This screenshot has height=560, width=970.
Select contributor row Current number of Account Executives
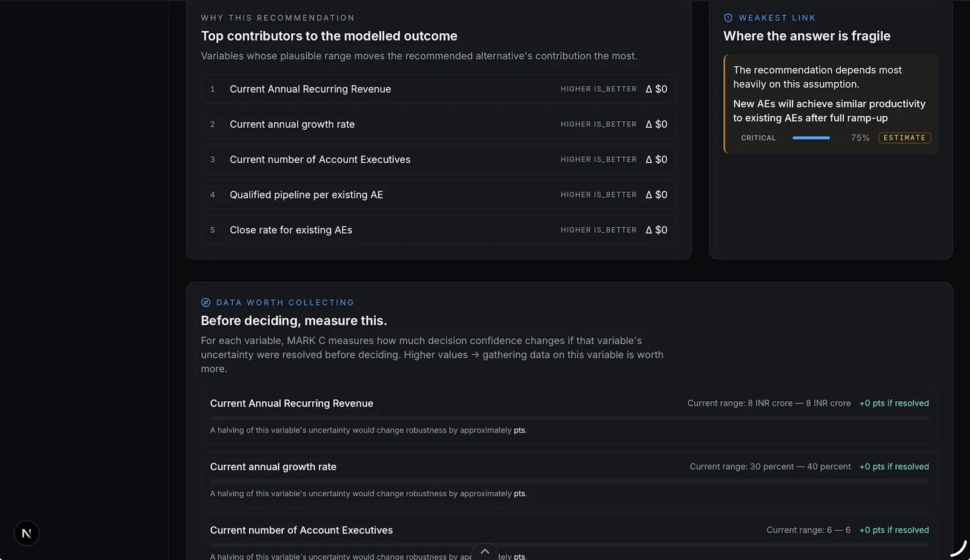[x=439, y=159]
